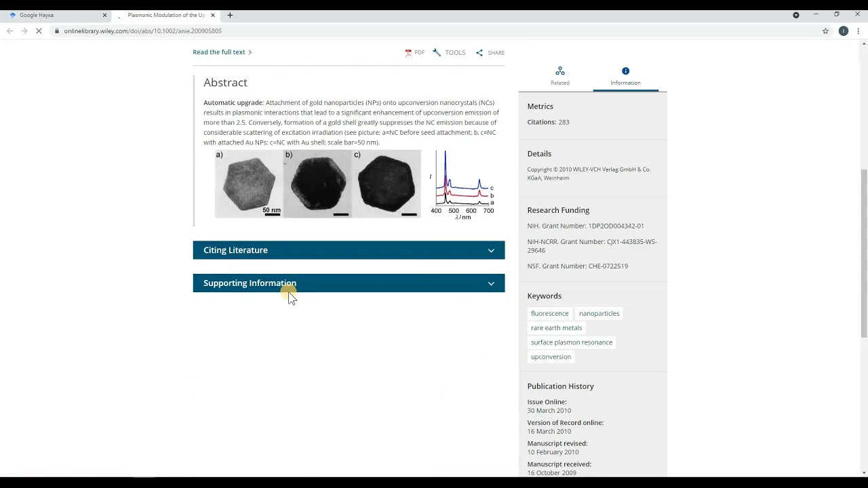Open Chrome profile avatar
Viewport: 868px width, 488px height.
[x=843, y=31]
